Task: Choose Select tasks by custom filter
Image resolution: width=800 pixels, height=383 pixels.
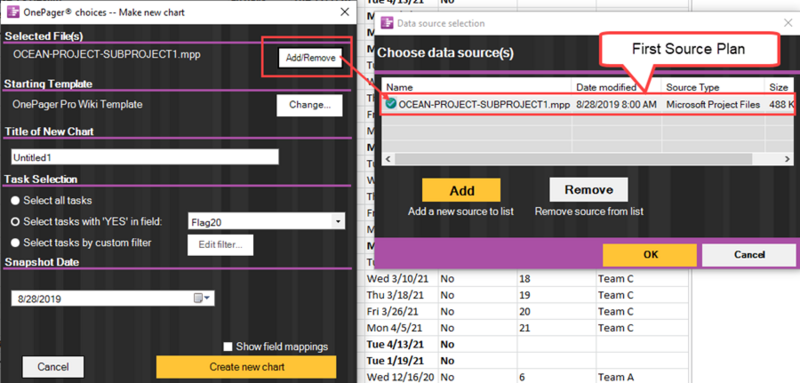Action: pos(81,243)
